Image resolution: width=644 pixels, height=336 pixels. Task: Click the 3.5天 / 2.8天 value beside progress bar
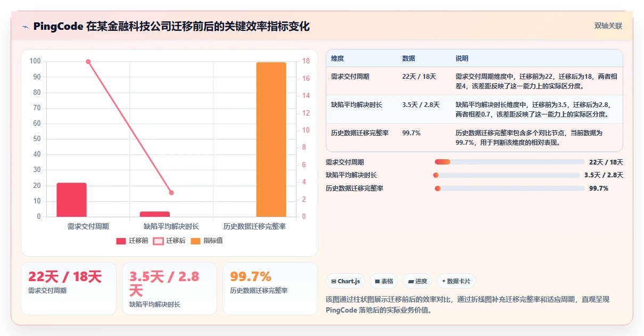click(x=604, y=175)
